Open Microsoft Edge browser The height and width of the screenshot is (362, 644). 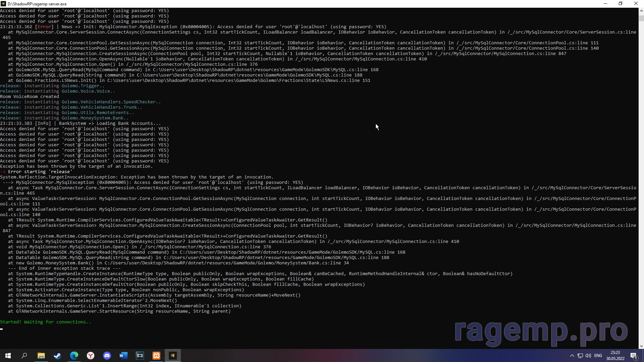74,356
